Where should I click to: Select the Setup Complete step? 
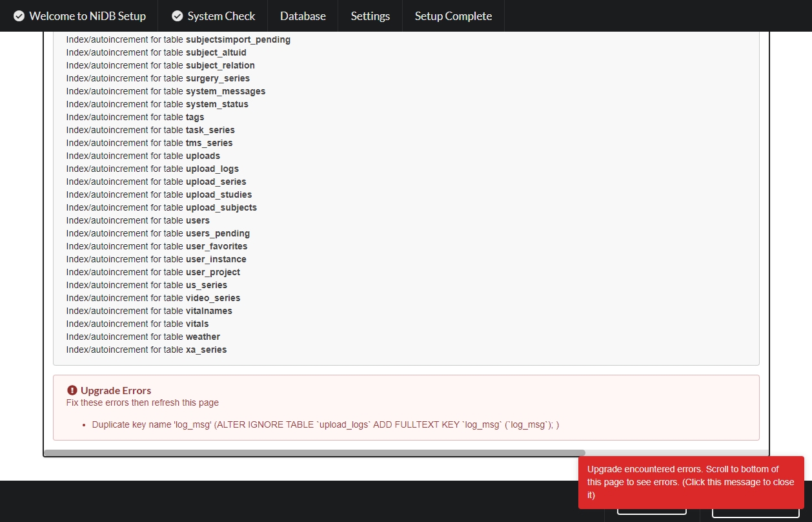coord(453,16)
